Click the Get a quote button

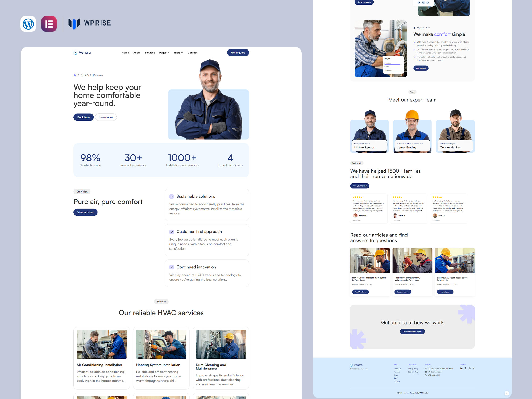click(238, 53)
